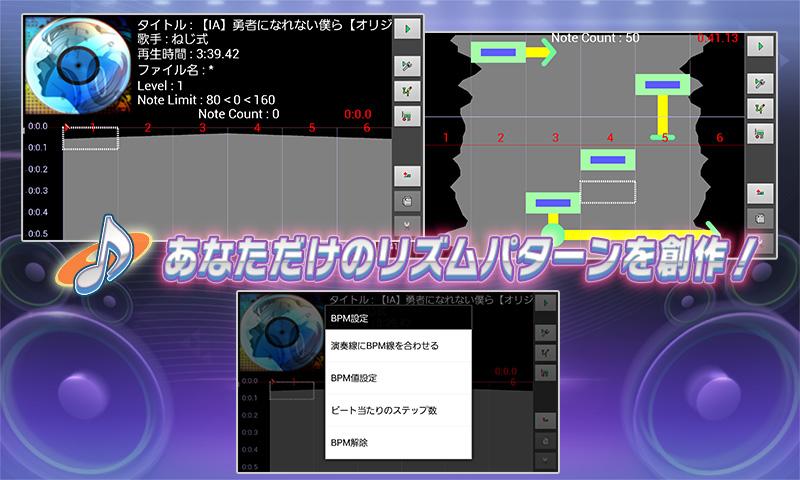The image size is (800, 480).
Task: Click the green arrow-with-line tool icon, top-left editor
Action: click(x=407, y=66)
